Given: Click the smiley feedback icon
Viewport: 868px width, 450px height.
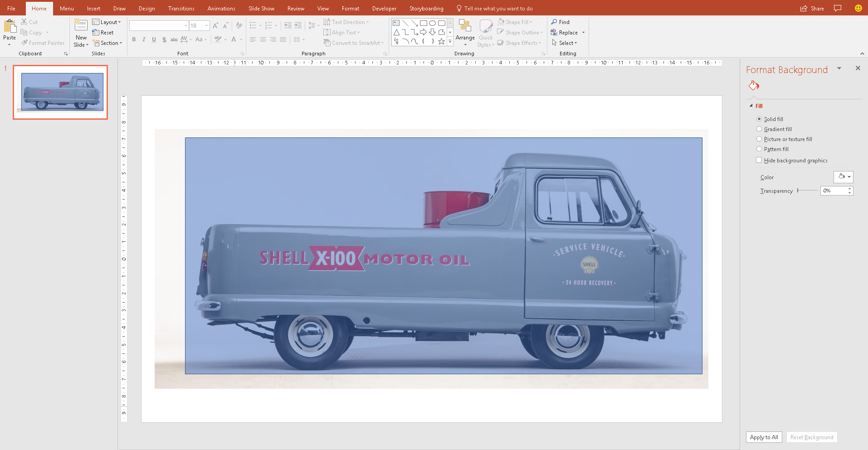Looking at the screenshot, I should 858,8.
